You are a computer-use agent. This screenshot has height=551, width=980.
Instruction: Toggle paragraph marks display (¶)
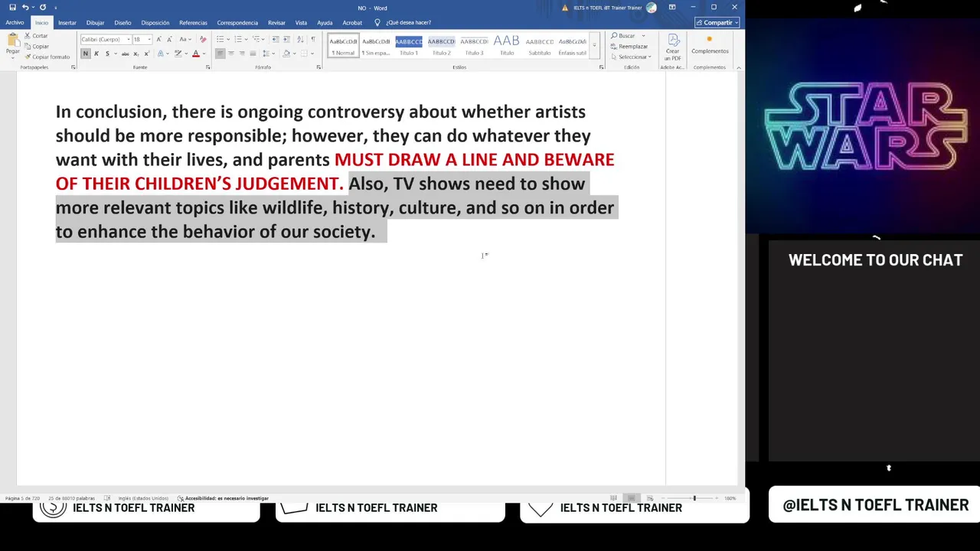click(312, 39)
